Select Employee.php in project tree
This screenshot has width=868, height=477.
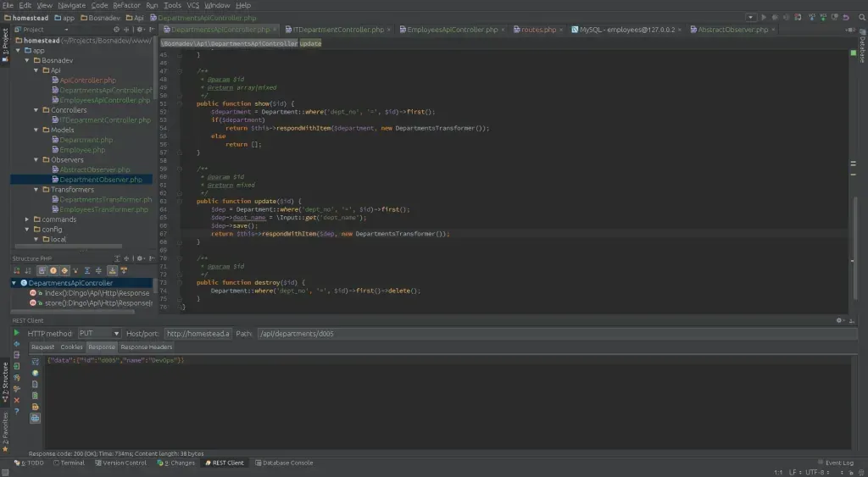pos(82,150)
